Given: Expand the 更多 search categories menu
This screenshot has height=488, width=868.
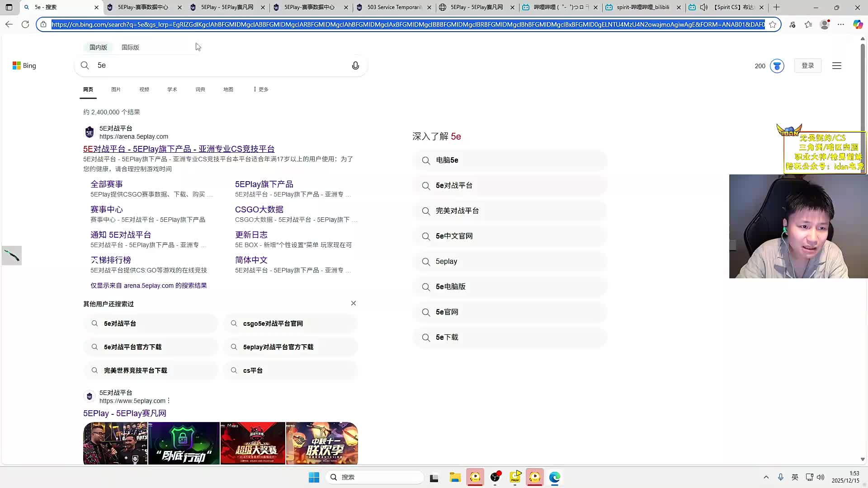Looking at the screenshot, I should click(x=261, y=89).
